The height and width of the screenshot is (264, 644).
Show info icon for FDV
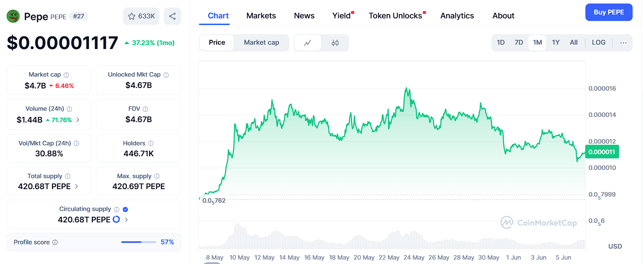pyautogui.click(x=145, y=109)
